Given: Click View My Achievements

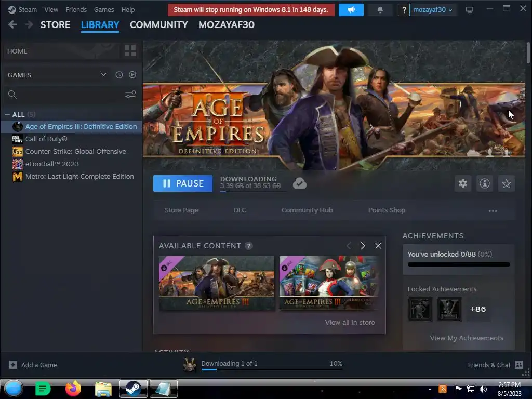Looking at the screenshot, I should [467, 338].
